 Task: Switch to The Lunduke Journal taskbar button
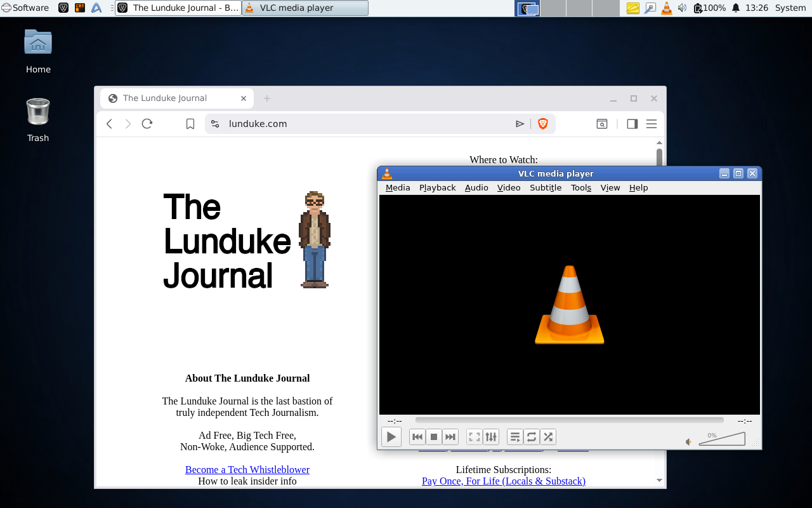pos(178,8)
